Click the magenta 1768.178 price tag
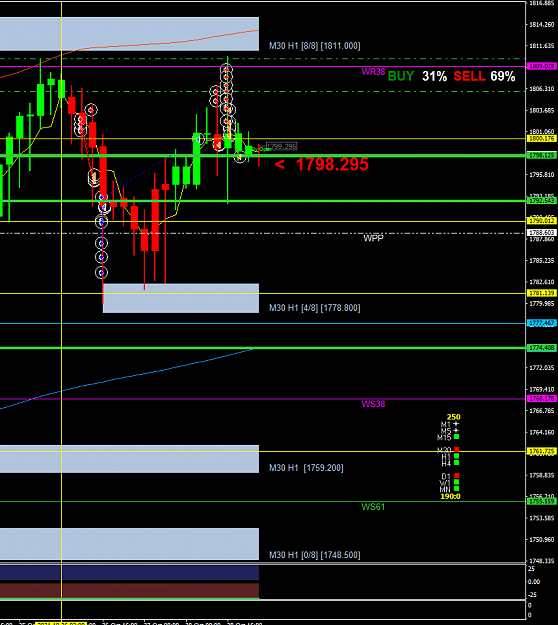This screenshot has height=625, width=558. tap(541, 399)
